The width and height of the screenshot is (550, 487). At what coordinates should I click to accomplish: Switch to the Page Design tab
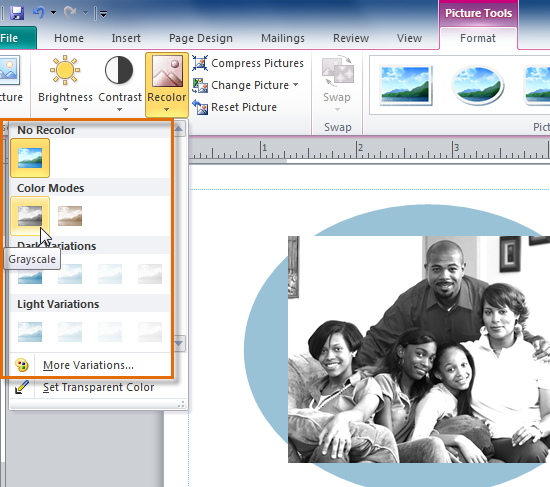coord(201,38)
